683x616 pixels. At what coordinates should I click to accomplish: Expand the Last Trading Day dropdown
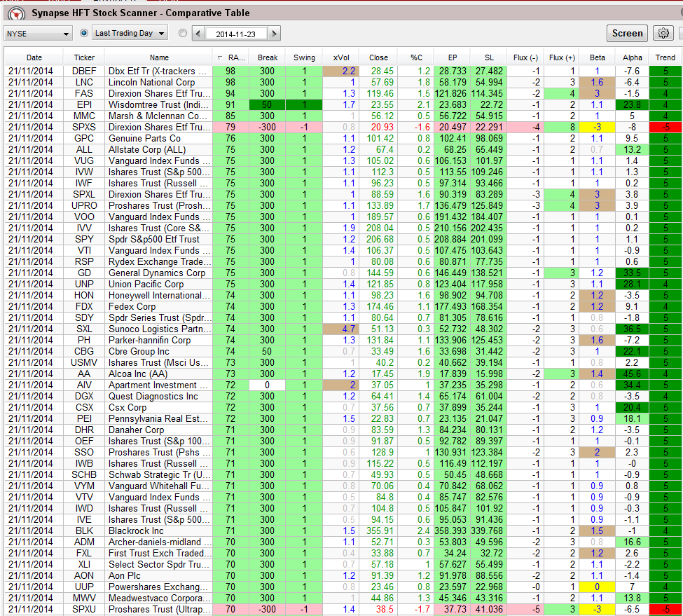(x=130, y=33)
